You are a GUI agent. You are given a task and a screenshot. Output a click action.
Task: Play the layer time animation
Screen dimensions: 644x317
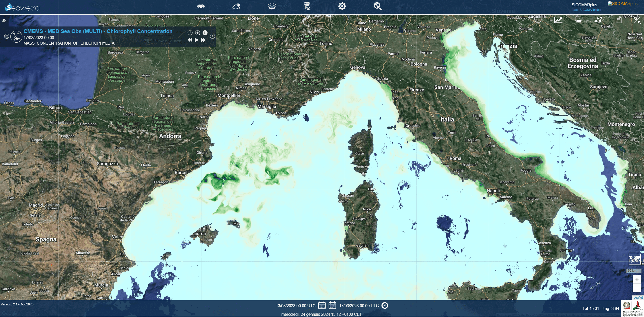tap(197, 40)
